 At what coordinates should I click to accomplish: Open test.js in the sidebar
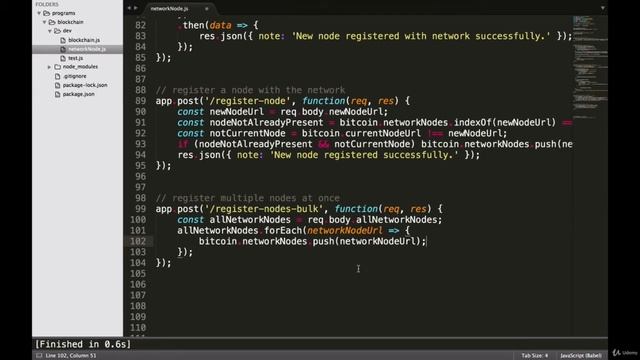pos(76,58)
